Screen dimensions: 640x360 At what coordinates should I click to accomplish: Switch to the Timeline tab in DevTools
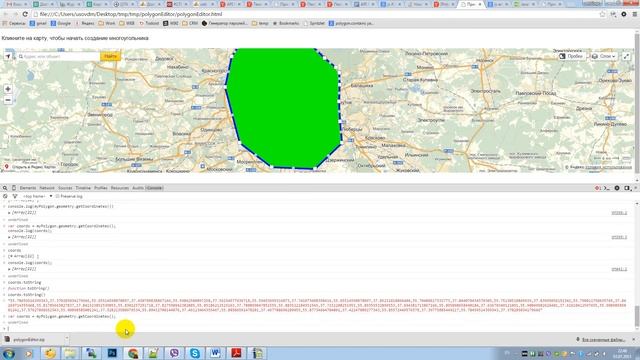(x=83, y=188)
